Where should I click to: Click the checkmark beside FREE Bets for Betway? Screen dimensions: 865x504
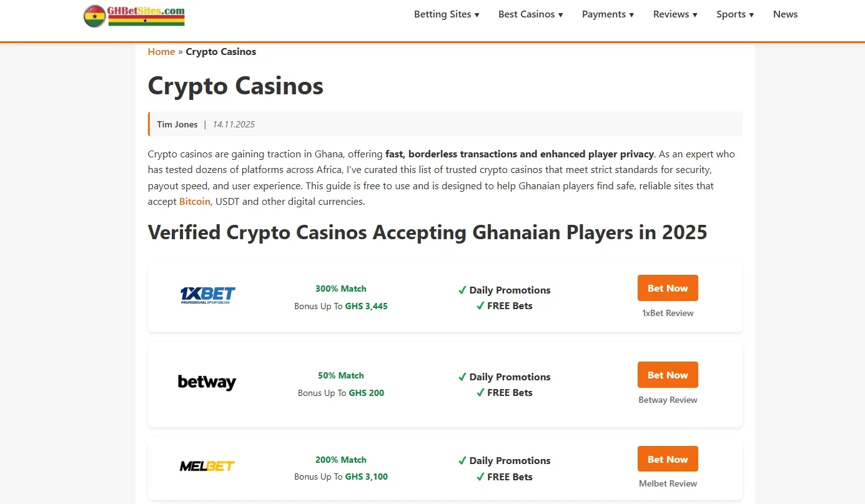480,392
